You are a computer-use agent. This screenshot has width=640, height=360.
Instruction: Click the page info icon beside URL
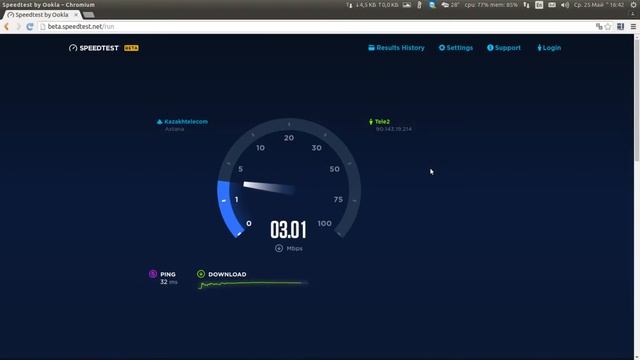point(43,27)
